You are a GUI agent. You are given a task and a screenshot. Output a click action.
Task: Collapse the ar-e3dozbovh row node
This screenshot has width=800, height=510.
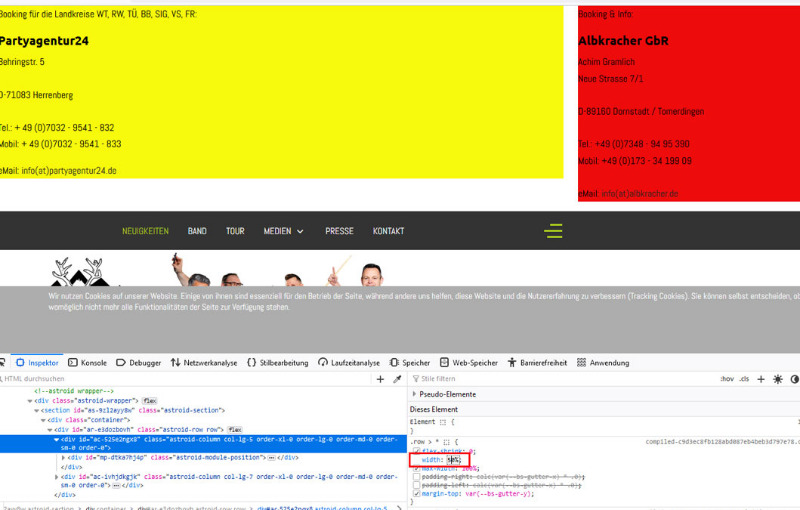[50, 430]
